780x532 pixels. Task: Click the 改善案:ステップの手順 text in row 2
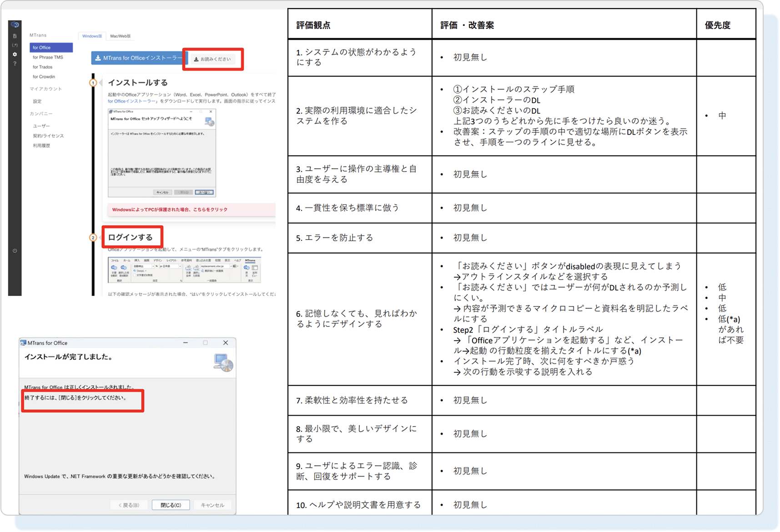pyautogui.click(x=570, y=137)
